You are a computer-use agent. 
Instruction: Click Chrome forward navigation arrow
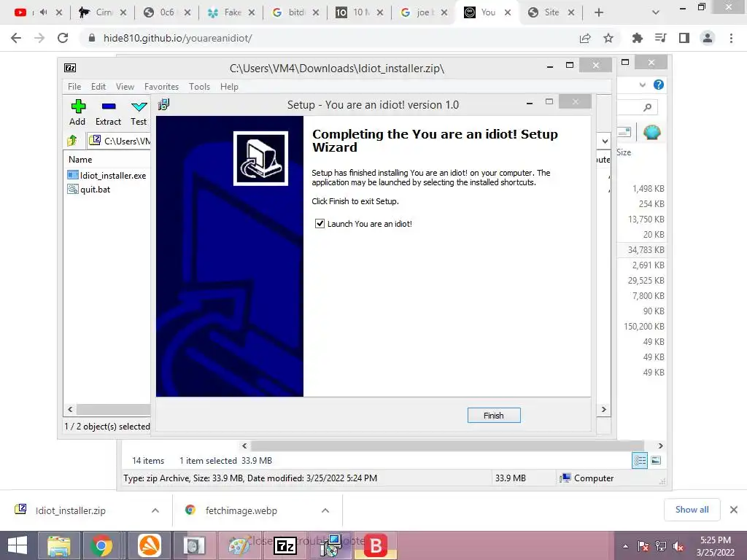(x=39, y=38)
